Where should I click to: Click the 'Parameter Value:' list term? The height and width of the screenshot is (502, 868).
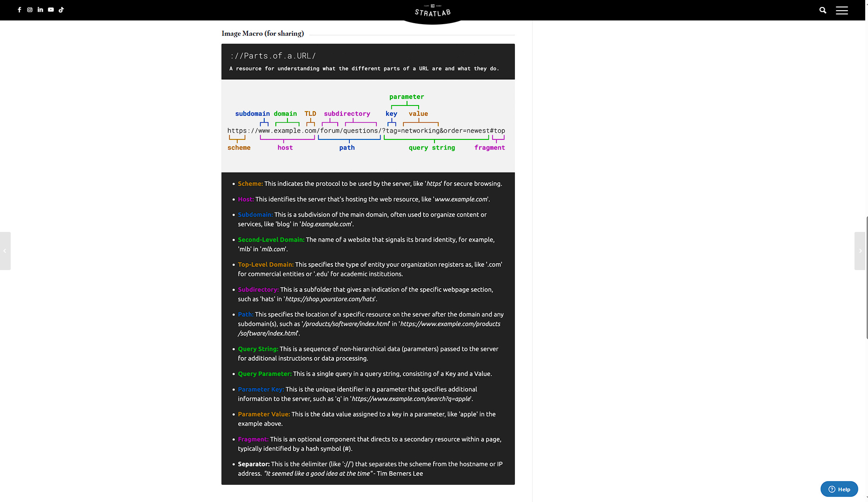point(264,414)
